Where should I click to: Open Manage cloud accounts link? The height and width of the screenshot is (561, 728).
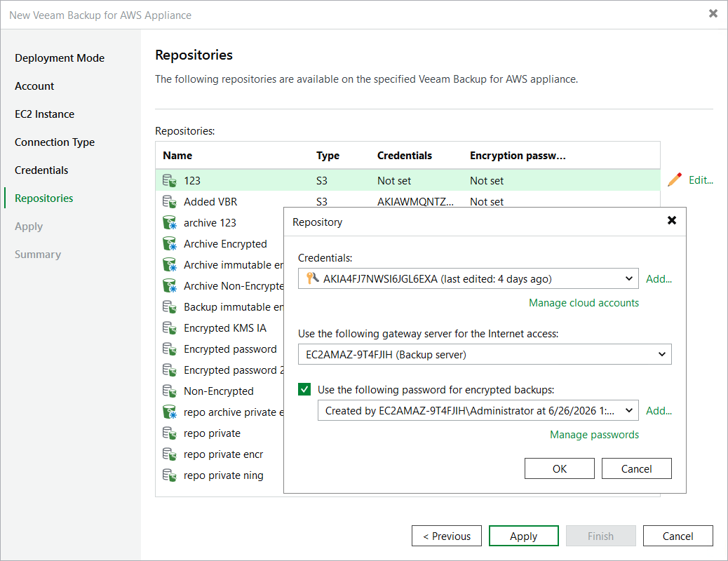tap(584, 303)
